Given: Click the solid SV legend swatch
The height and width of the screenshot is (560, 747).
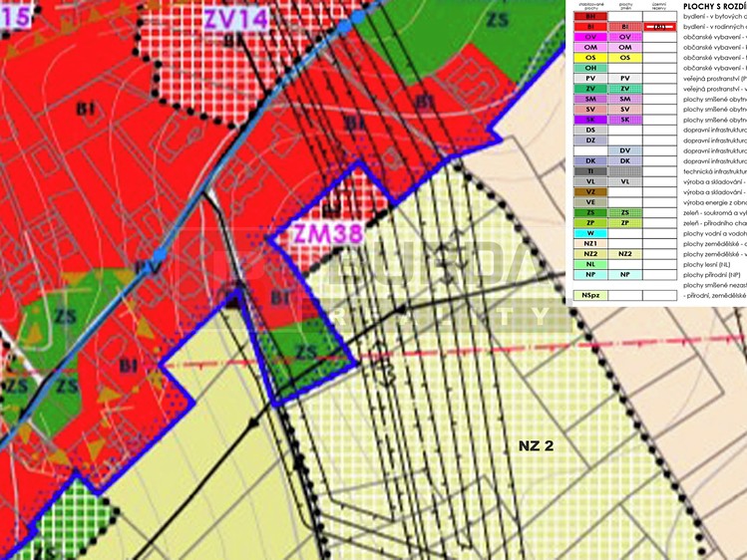Looking at the screenshot, I should [590, 110].
